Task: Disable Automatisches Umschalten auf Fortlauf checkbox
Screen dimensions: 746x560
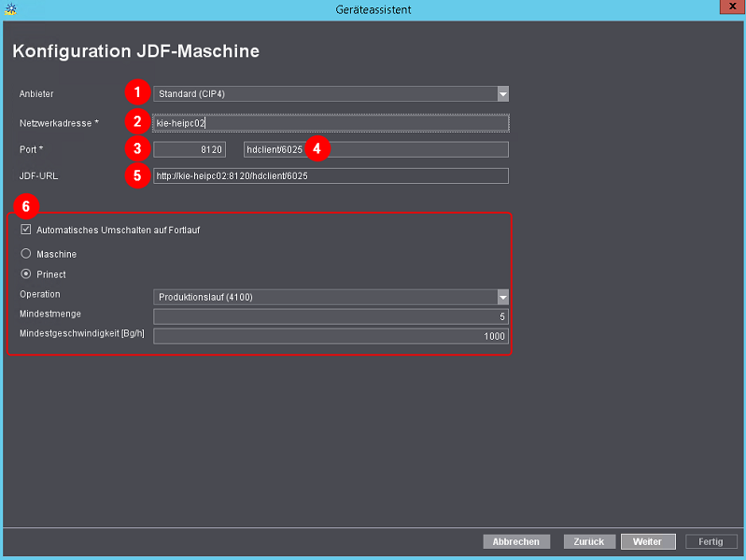Action: (26, 230)
